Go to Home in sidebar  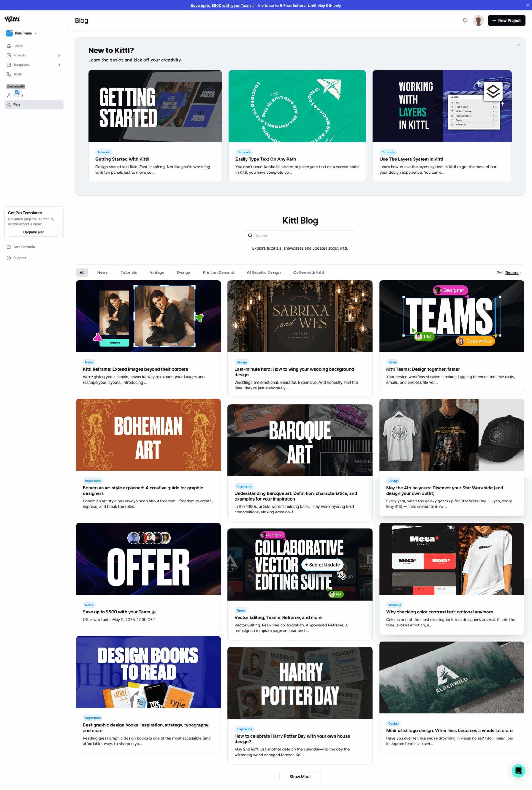point(18,46)
